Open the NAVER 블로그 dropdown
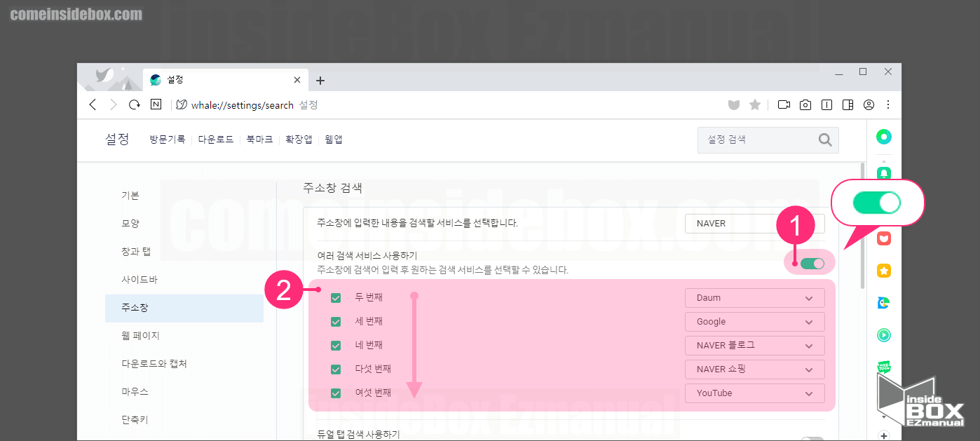 click(x=755, y=346)
